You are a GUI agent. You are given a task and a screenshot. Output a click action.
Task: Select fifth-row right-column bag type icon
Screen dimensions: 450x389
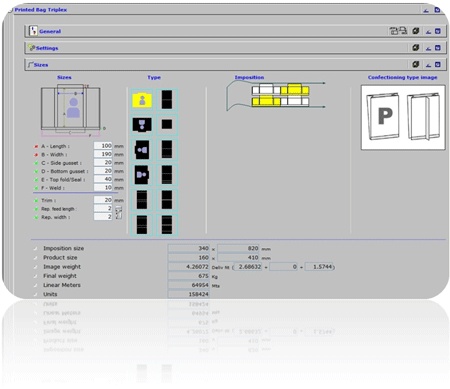pyautogui.click(x=167, y=200)
